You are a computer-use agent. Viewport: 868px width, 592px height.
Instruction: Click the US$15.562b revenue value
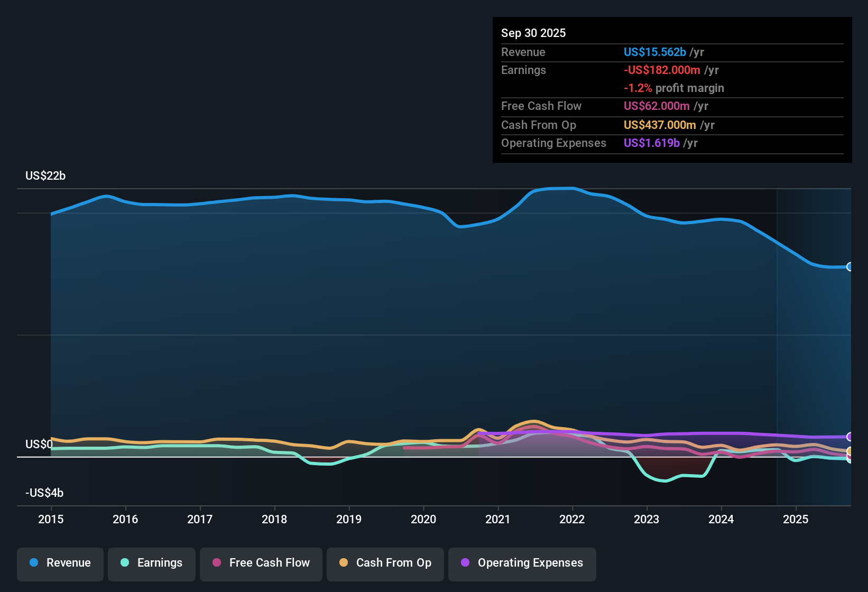655,52
